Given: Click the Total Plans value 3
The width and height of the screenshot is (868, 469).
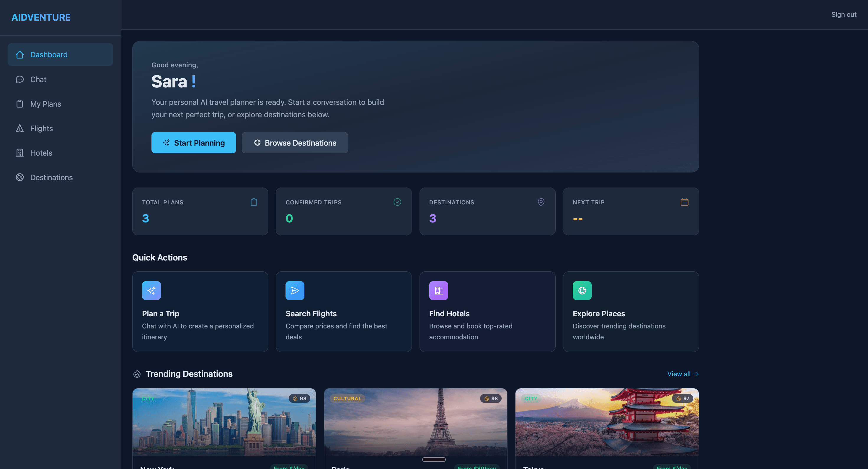Looking at the screenshot, I should [146, 219].
